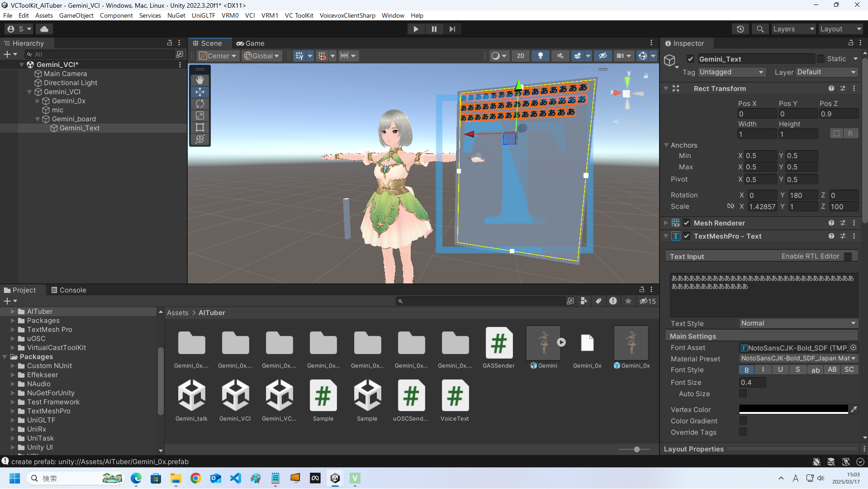Open the Text Style dropdown
This screenshot has width=868, height=489.
pyautogui.click(x=798, y=323)
